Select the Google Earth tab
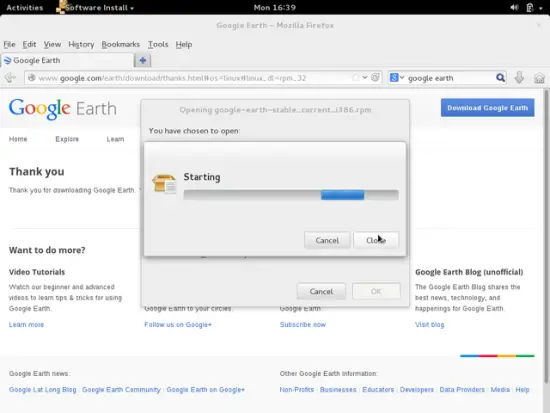 click(67, 60)
